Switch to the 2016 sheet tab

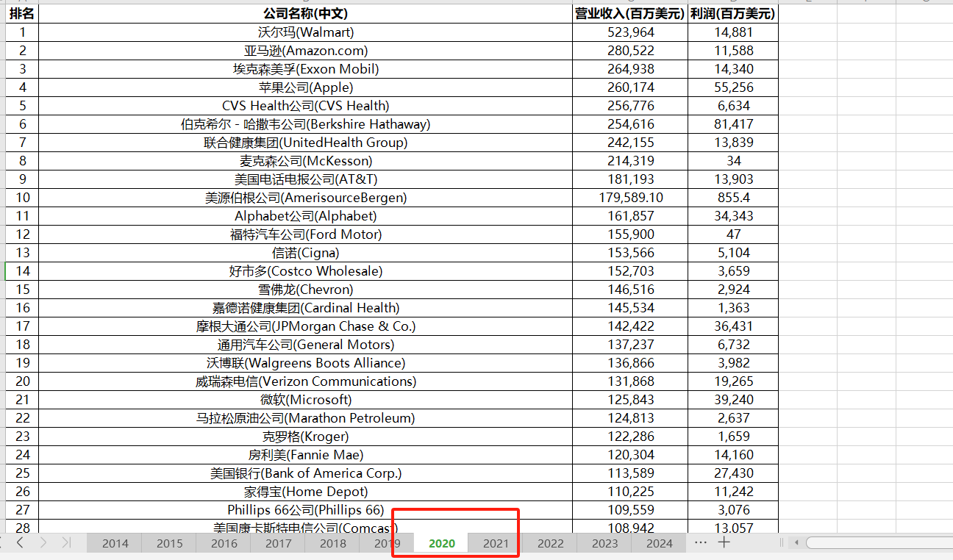(224, 543)
